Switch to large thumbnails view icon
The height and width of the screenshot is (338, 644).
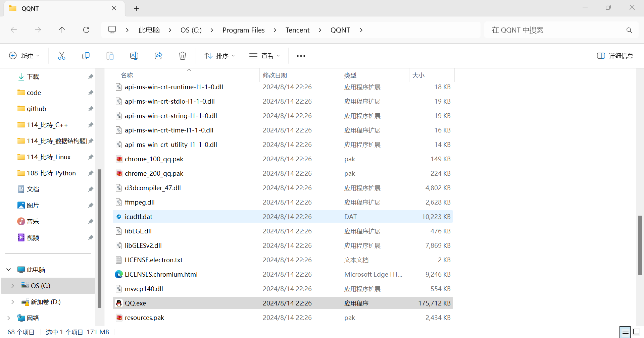(x=636, y=332)
